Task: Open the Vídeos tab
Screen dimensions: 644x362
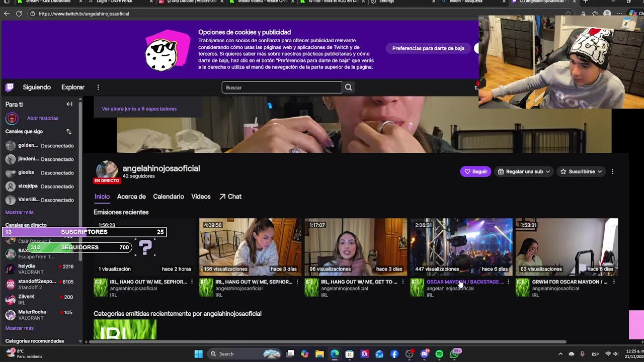Action: click(201, 197)
